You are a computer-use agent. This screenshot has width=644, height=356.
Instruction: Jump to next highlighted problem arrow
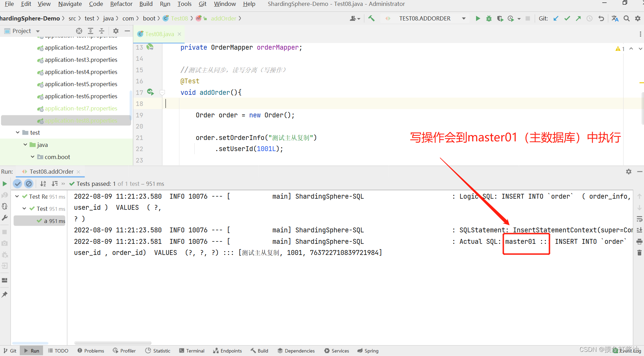coord(640,49)
